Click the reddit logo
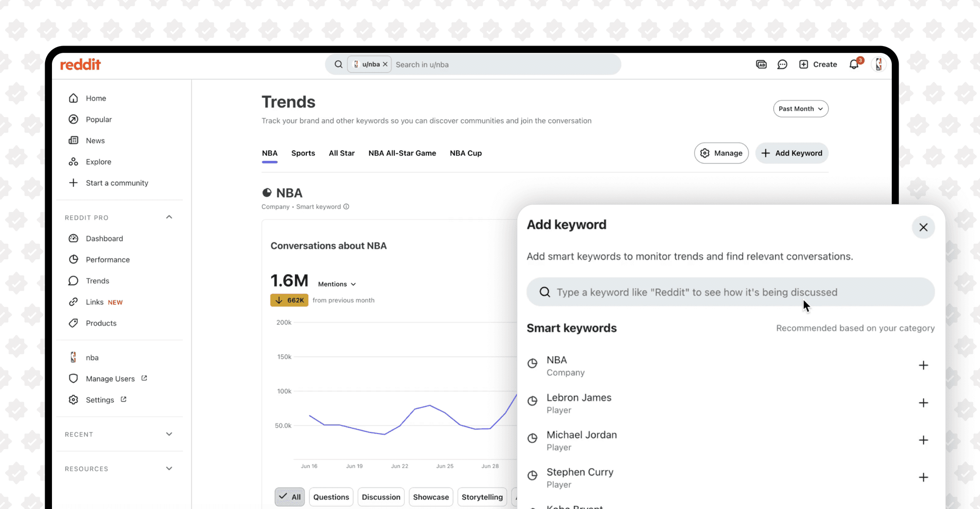This screenshot has height=509, width=980. [80, 64]
